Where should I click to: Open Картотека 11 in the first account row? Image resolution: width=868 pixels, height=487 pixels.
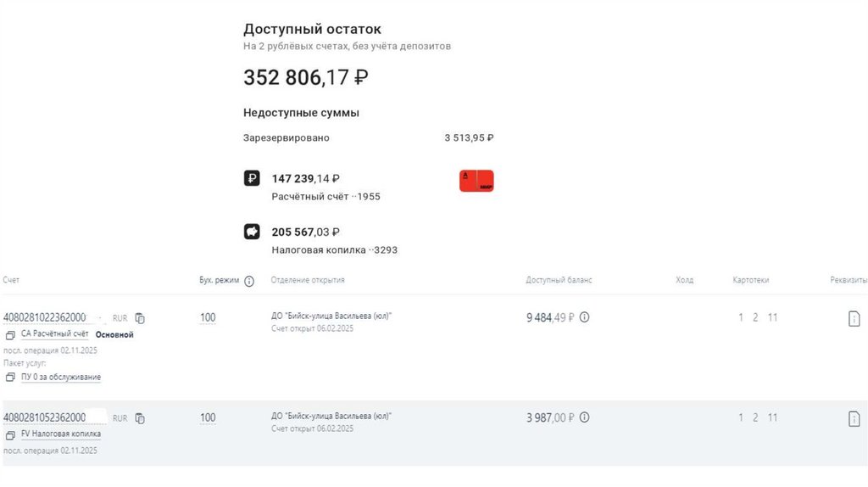click(x=772, y=318)
